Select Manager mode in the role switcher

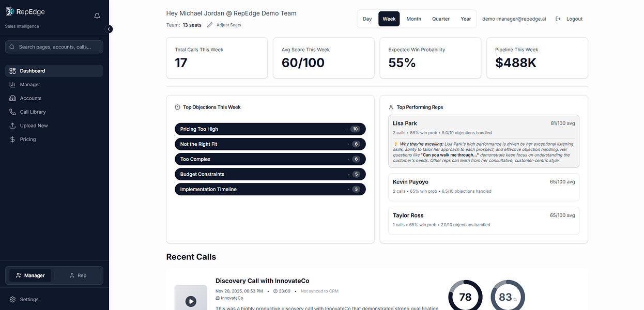(30, 275)
